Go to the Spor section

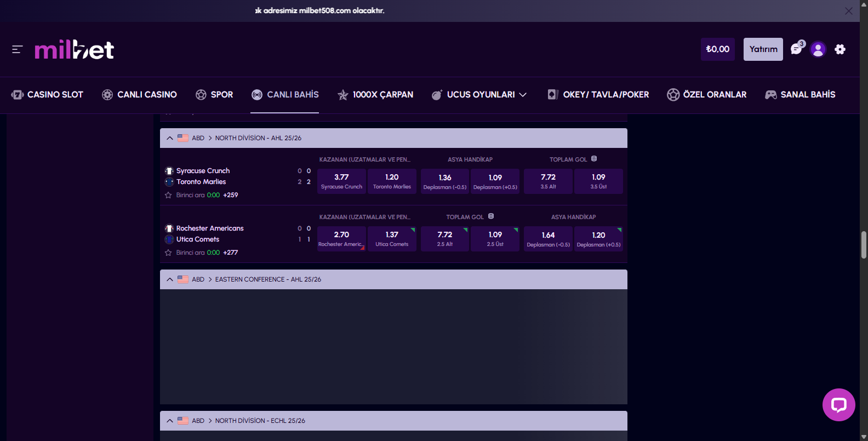click(214, 95)
